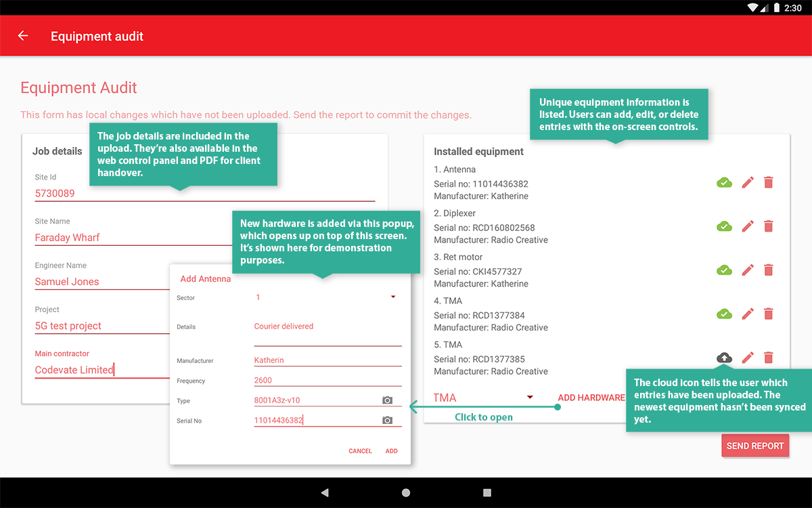This screenshot has width=812, height=508.
Task: Edit the Diplexer entry with the pencil icon
Action: (748, 226)
